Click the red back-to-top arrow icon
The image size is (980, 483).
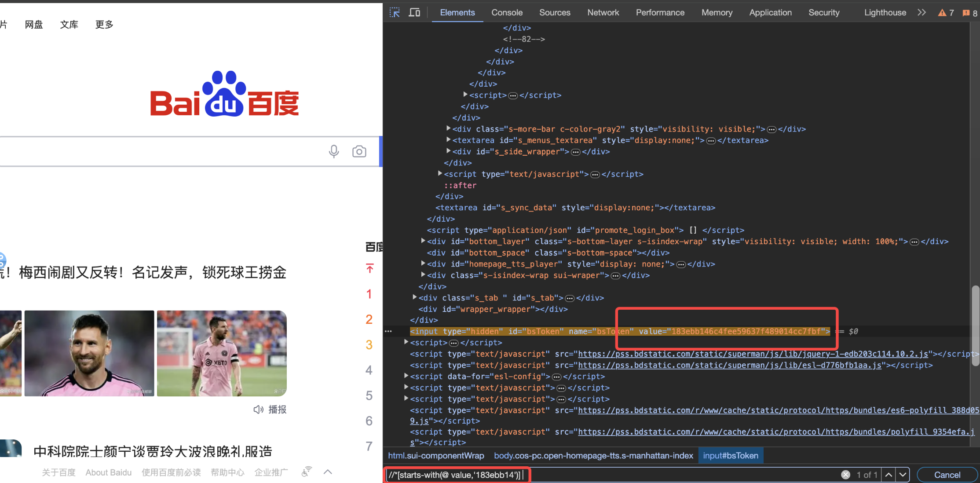(369, 268)
